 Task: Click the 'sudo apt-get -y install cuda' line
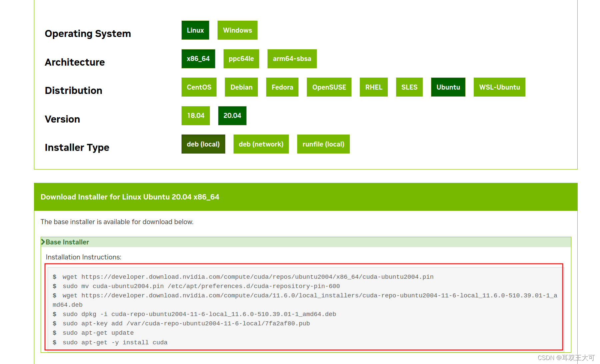(110, 342)
